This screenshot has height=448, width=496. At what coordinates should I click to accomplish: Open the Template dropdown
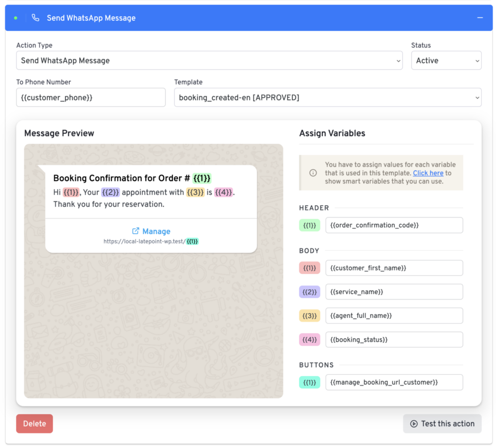pos(327,97)
